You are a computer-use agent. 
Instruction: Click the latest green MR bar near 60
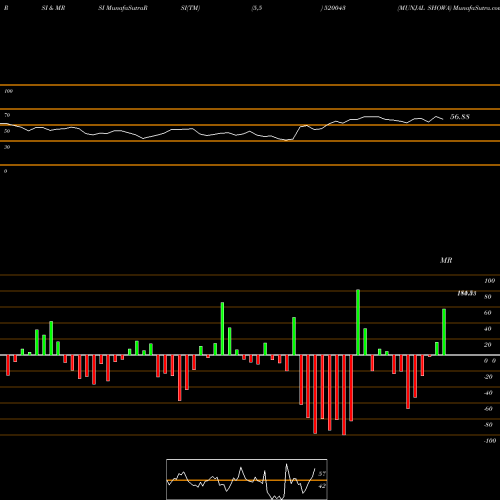pos(444,332)
